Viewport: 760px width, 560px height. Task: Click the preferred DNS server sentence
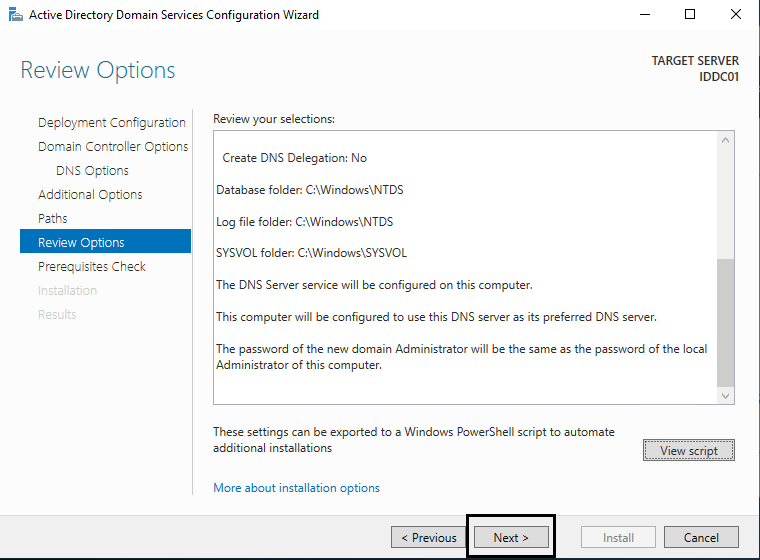coord(436,317)
